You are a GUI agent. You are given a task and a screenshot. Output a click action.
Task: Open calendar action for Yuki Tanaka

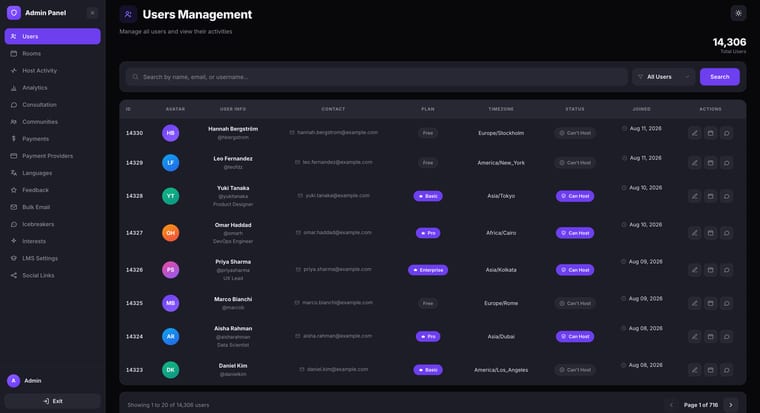pos(711,196)
